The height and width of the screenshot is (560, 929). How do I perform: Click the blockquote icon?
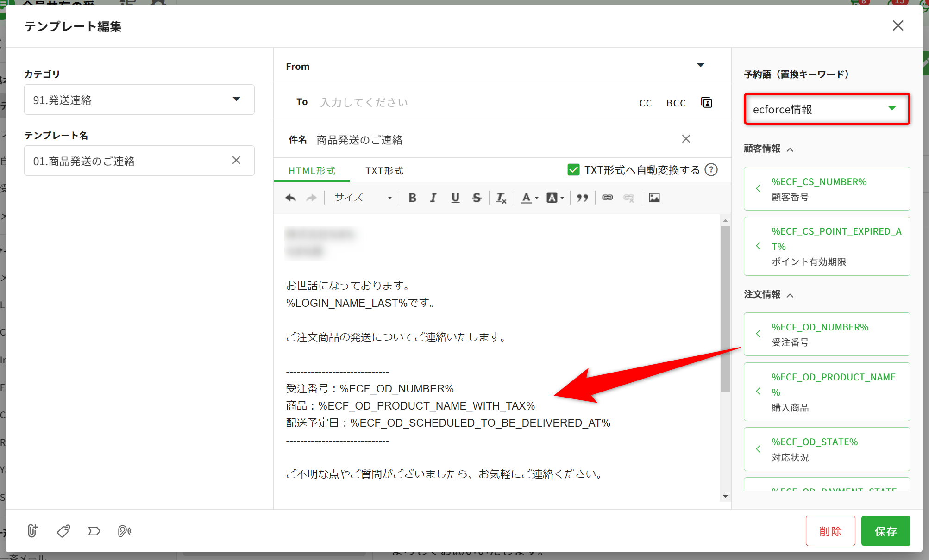(x=582, y=198)
